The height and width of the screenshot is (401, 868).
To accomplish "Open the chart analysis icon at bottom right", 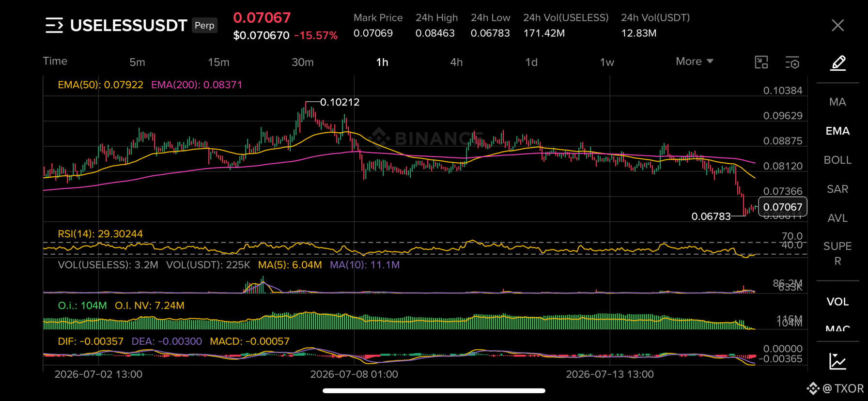I will coord(837,361).
